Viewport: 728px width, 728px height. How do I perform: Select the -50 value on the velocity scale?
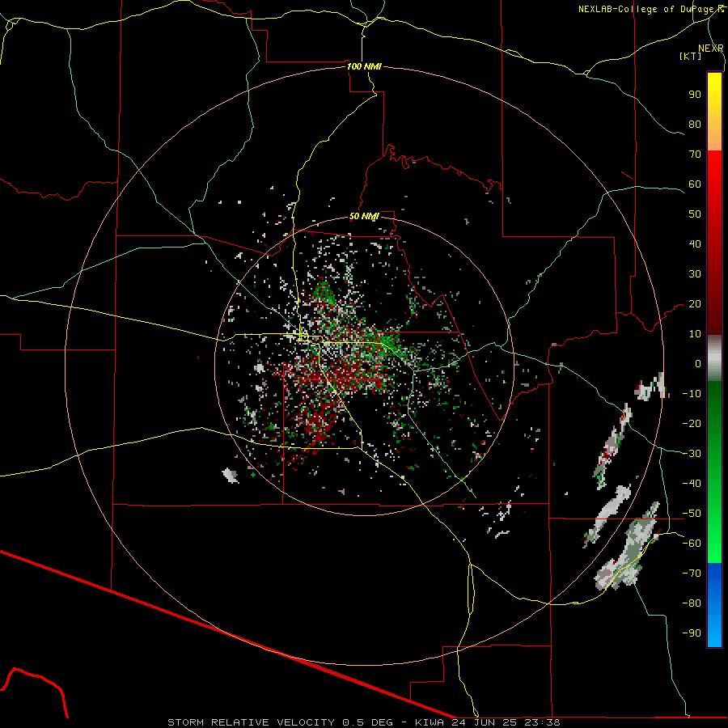(692, 514)
